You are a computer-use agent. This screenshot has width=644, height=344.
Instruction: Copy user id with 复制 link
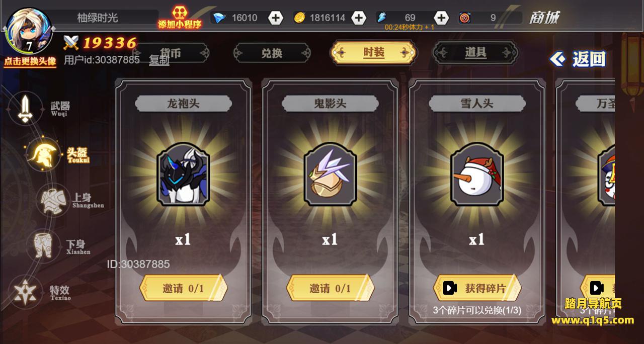(x=159, y=60)
